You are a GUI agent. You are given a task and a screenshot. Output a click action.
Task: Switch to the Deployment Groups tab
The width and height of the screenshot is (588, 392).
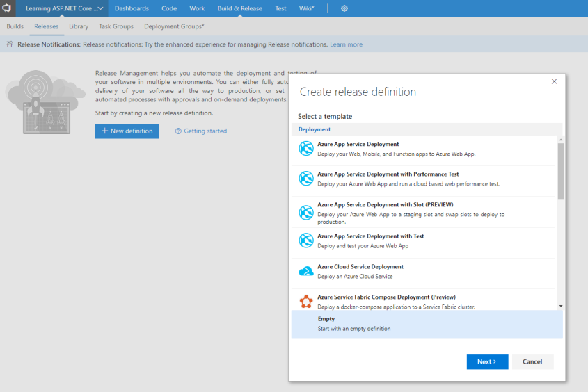coord(174,26)
